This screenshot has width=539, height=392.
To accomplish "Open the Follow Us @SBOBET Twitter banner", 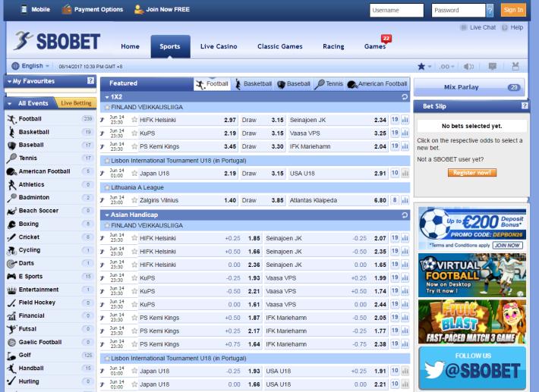I will point(472,368).
